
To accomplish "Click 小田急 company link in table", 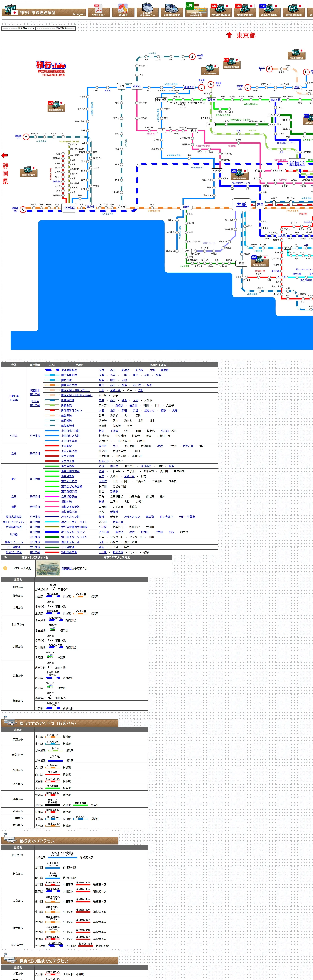I will (14, 436).
